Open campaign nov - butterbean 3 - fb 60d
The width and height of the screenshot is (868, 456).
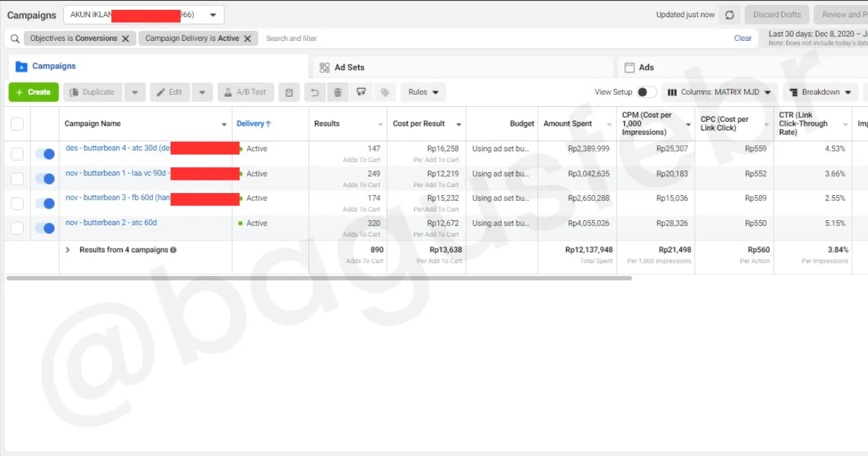pyautogui.click(x=118, y=198)
